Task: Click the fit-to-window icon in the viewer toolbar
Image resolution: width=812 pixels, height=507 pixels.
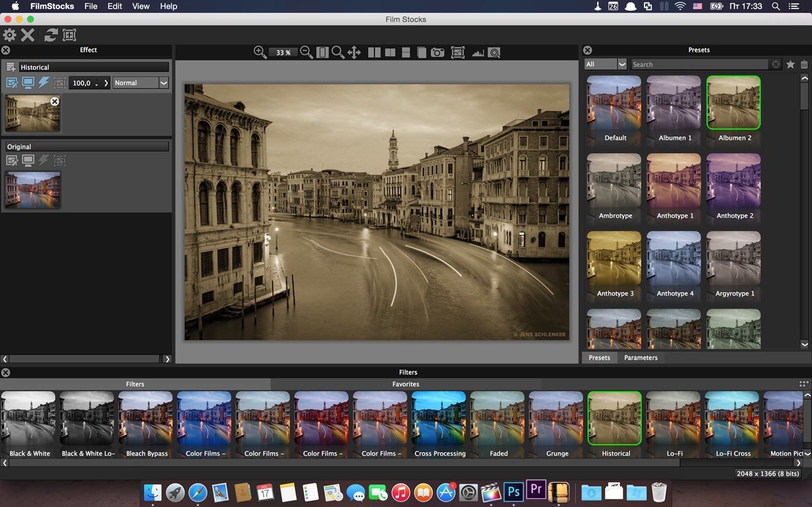Action: 322,52
